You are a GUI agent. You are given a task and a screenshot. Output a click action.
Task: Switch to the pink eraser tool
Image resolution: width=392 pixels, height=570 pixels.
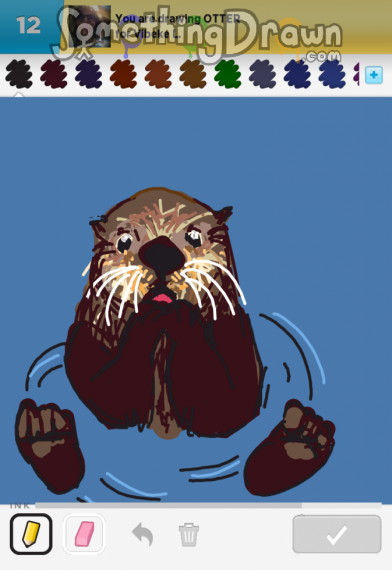84,534
